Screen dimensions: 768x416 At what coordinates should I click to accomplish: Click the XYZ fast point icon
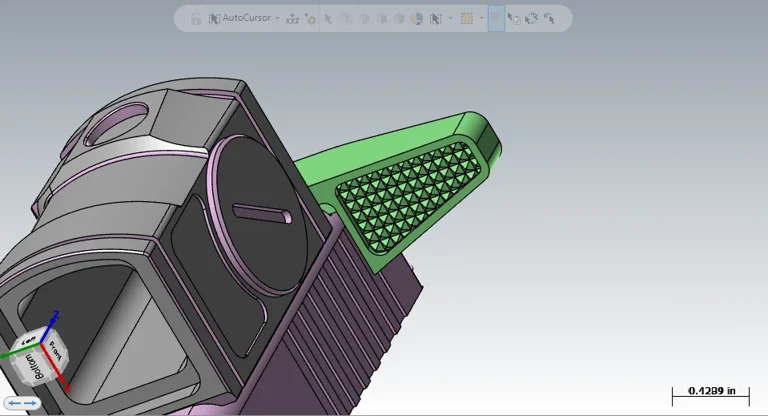pyautogui.click(x=292, y=18)
